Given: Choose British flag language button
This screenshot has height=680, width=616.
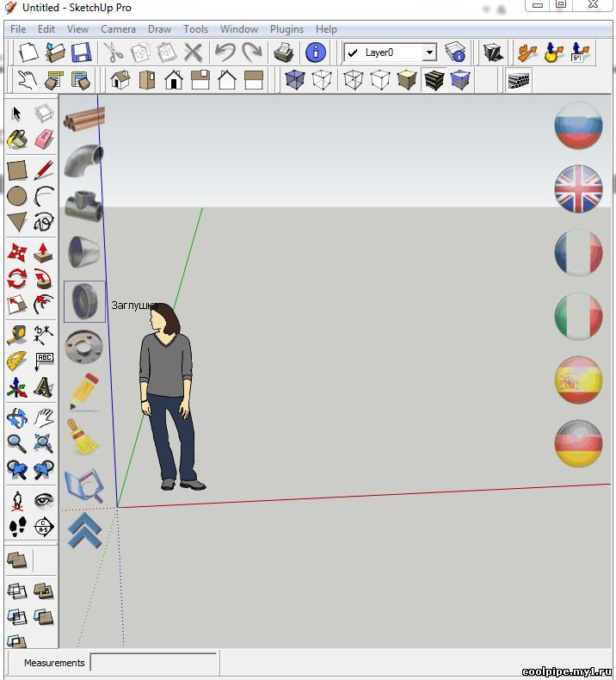Looking at the screenshot, I should [578, 189].
